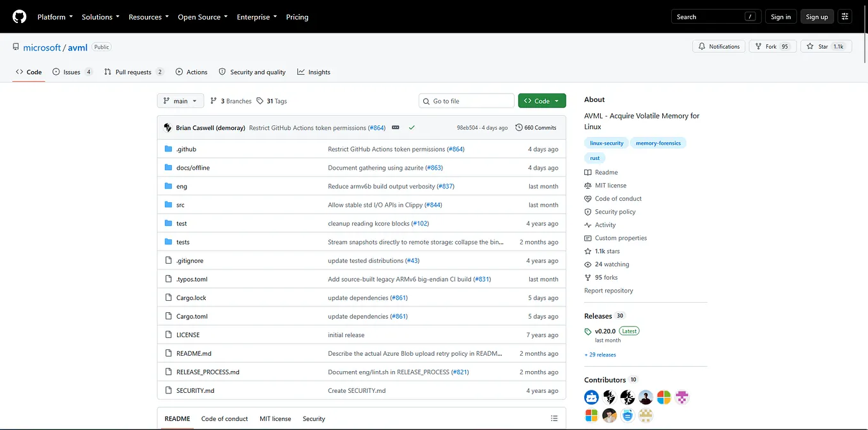This screenshot has width=868, height=430.
Task: Click the GitHub logo icon
Action: pos(20,17)
